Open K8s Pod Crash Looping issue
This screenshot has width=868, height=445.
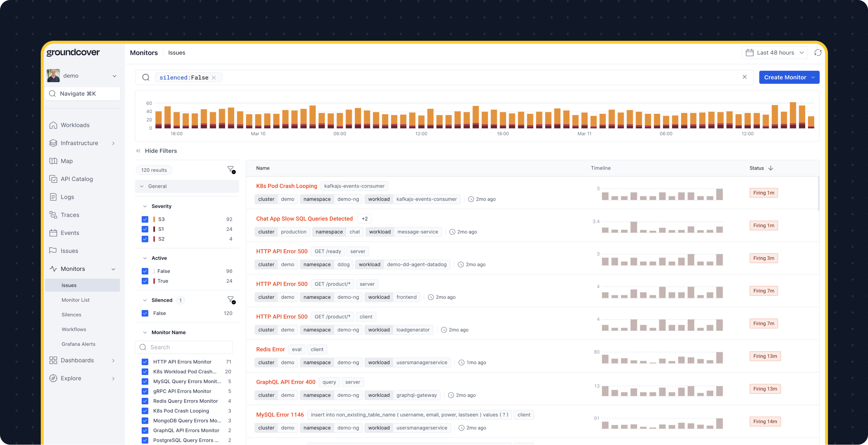coord(286,186)
